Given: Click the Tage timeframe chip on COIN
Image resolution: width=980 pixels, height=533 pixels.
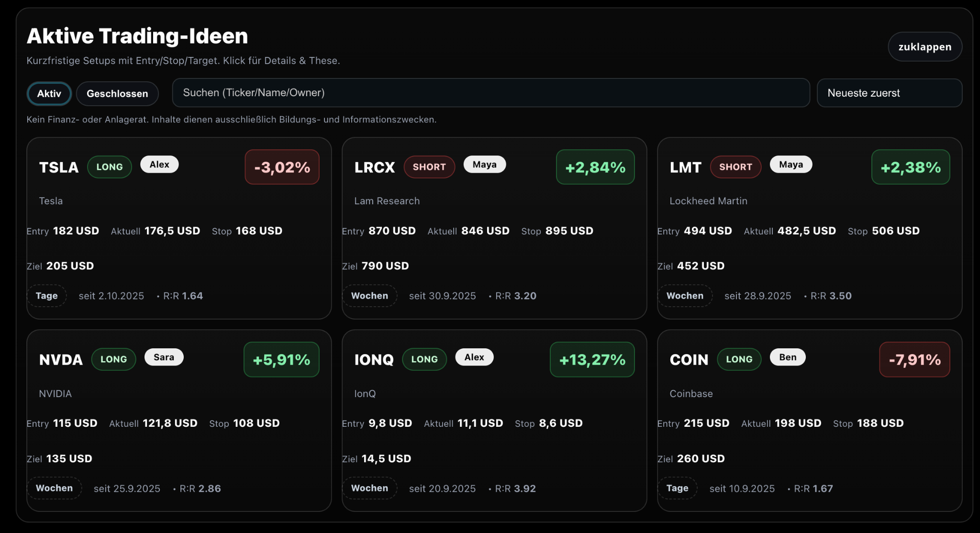Looking at the screenshot, I should 677,488.
